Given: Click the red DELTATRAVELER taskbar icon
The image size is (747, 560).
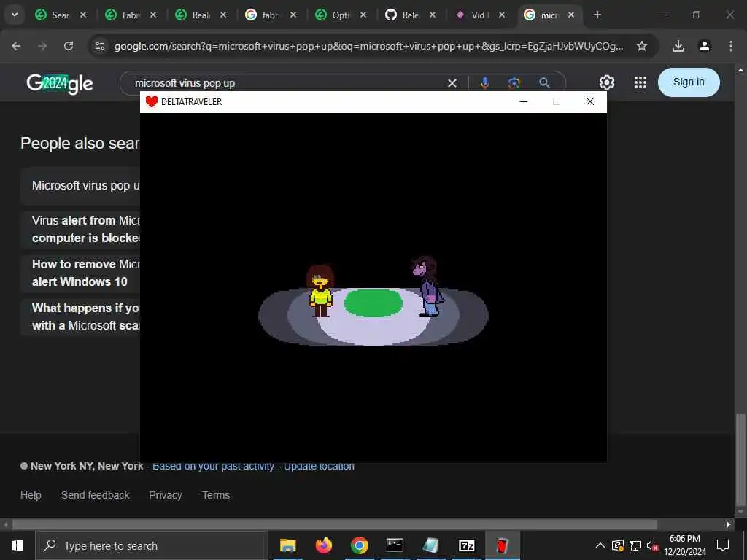Looking at the screenshot, I should [502, 545].
